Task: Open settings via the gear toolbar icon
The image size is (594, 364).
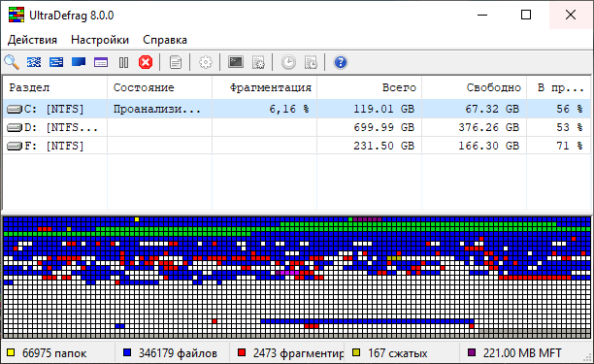Action: pos(206,62)
